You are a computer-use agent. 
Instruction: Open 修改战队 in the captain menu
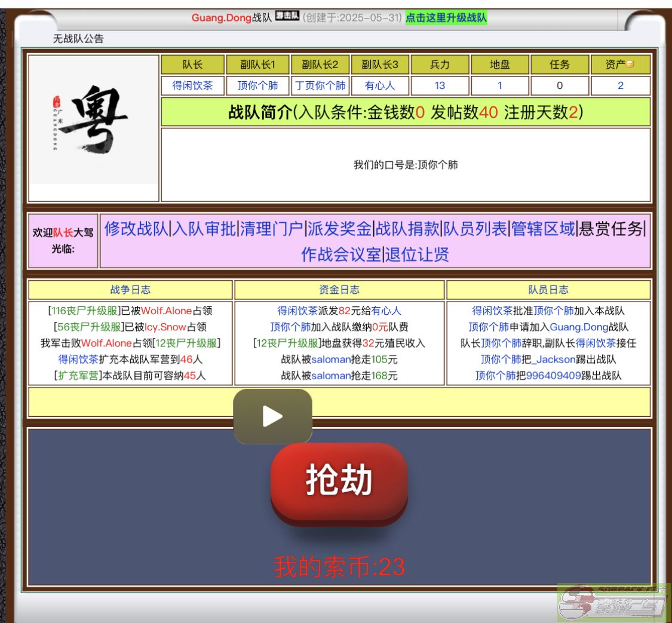tap(136, 229)
